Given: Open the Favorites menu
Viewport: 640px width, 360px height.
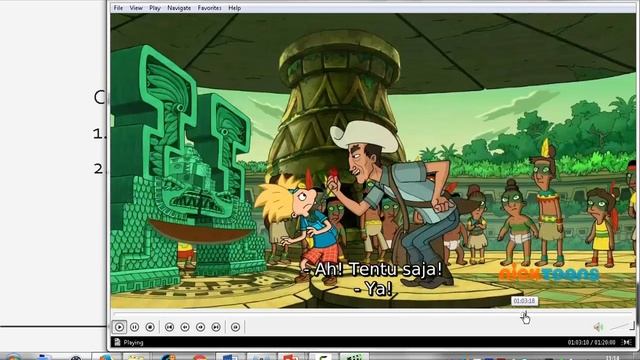Looking at the screenshot, I should (209, 8).
